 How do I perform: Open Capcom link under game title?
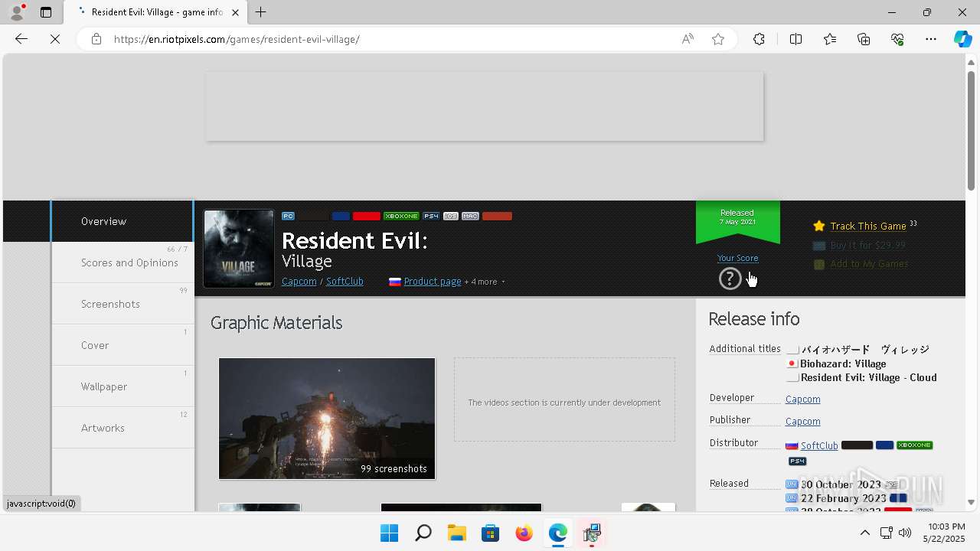click(x=299, y=282)
